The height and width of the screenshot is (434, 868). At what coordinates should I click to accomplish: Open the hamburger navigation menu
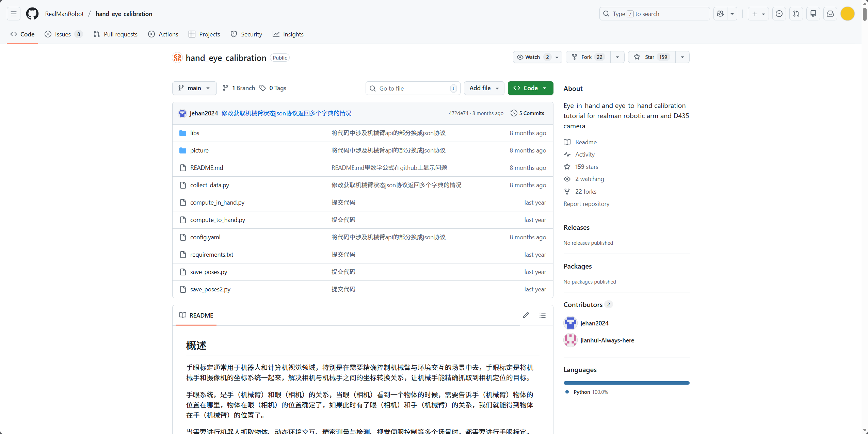pos(14,14)
